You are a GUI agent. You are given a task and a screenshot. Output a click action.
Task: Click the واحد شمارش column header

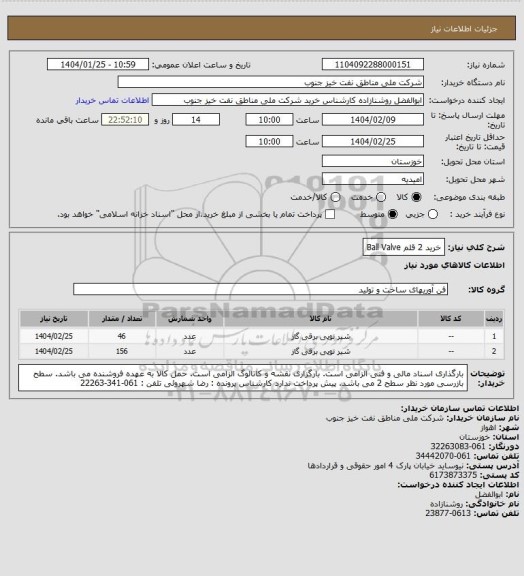[x=190, y=318]
